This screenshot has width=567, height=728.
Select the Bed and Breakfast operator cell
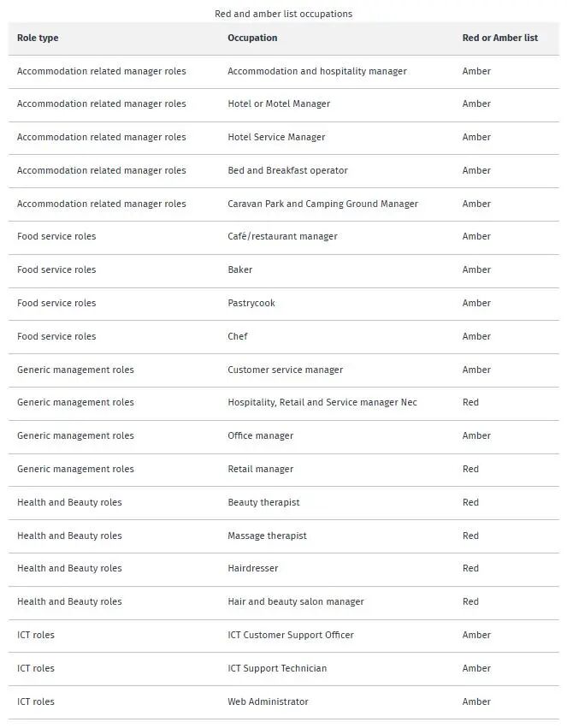(x=287, y=170)
